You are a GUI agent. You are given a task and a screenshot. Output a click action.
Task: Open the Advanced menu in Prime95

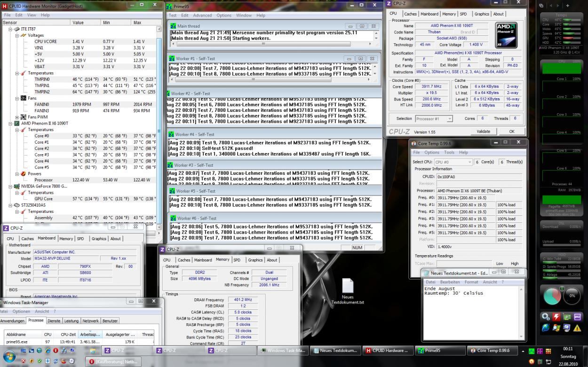tap(202, 15)
